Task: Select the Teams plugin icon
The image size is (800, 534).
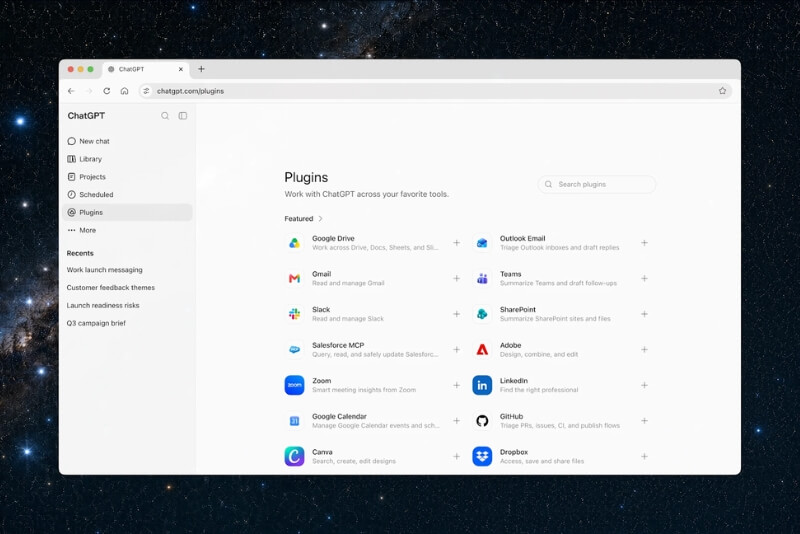Action: point(482,278)
